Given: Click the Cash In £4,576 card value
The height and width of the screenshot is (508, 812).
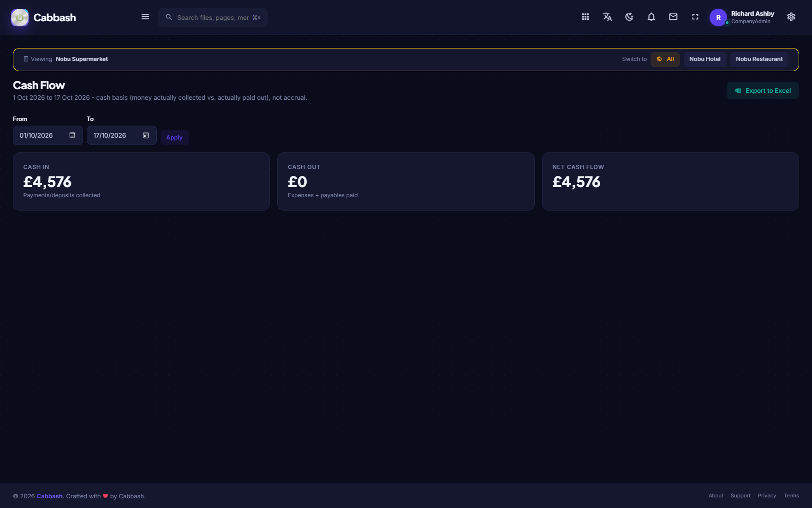Looking at the screenshot, I should click(x=48, y=182).
